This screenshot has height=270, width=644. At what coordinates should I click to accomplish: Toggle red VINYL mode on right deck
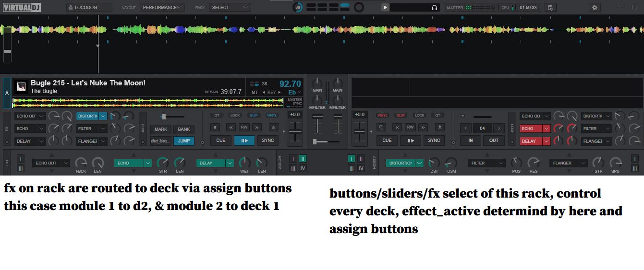tap(382, 116)
